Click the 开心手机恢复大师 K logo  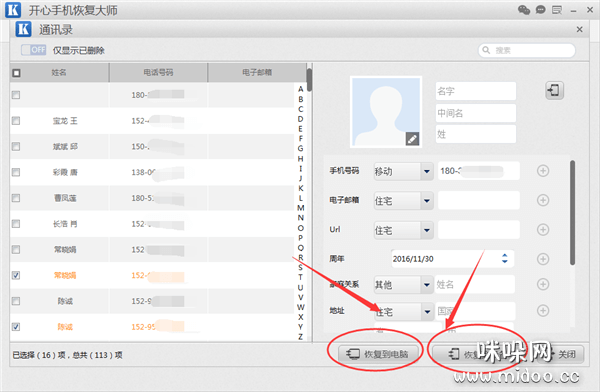(x=13, y=10)
